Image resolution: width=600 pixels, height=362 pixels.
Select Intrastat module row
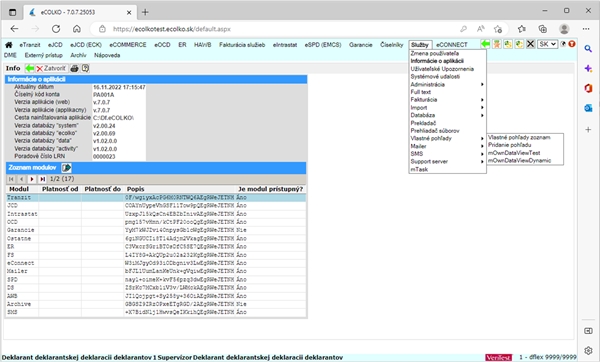tap(156, 214)
